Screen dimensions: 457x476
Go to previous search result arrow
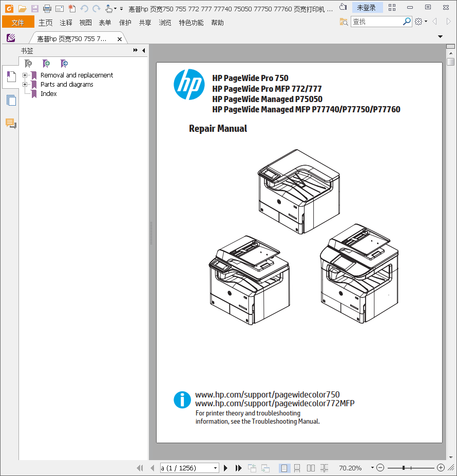[x=435, y=21]
